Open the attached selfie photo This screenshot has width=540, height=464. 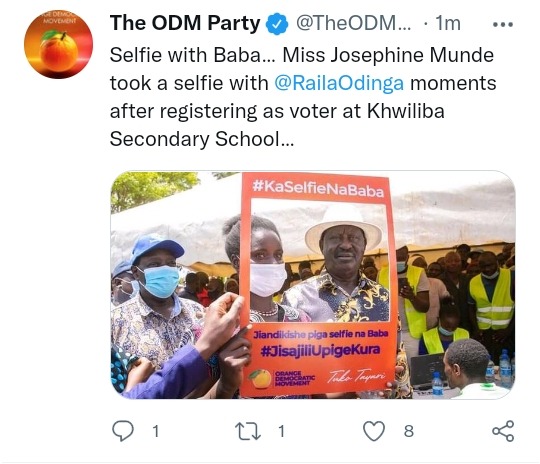(x=313, y=285)
